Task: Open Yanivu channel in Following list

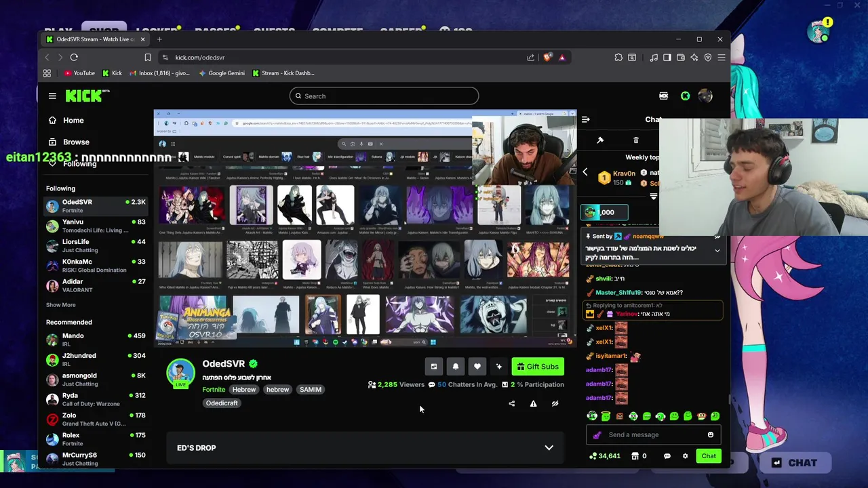Action: click(96, 226)
